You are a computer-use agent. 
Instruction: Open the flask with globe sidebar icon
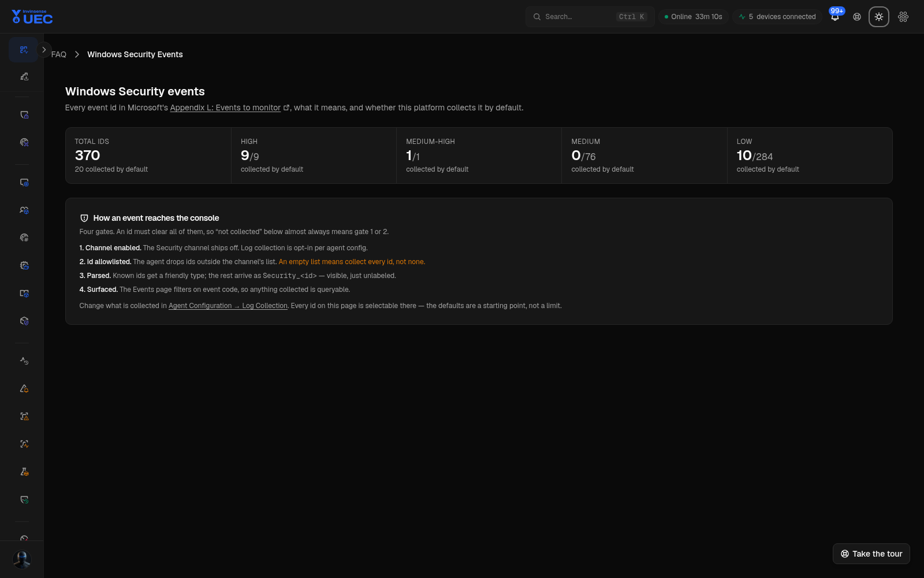[24, 472]
